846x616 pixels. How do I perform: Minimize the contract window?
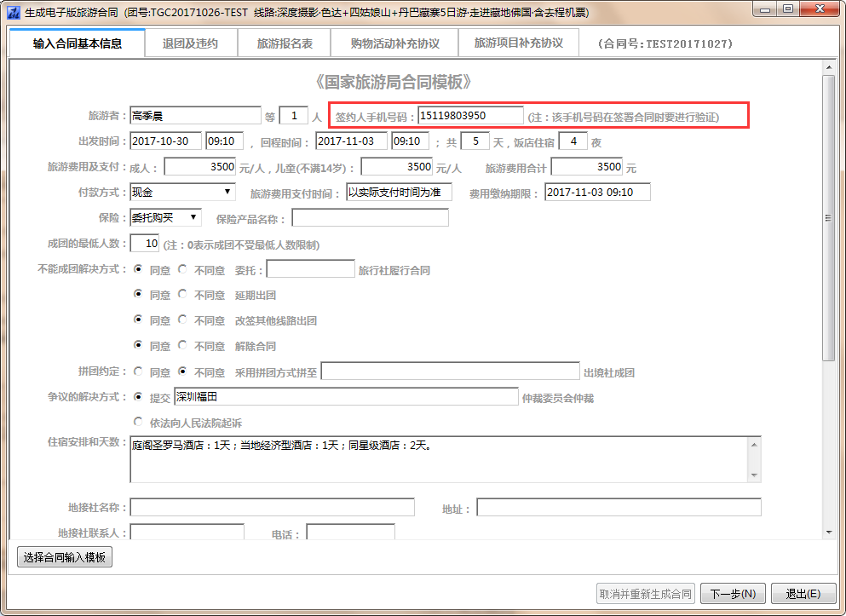[x=765, y=9]
